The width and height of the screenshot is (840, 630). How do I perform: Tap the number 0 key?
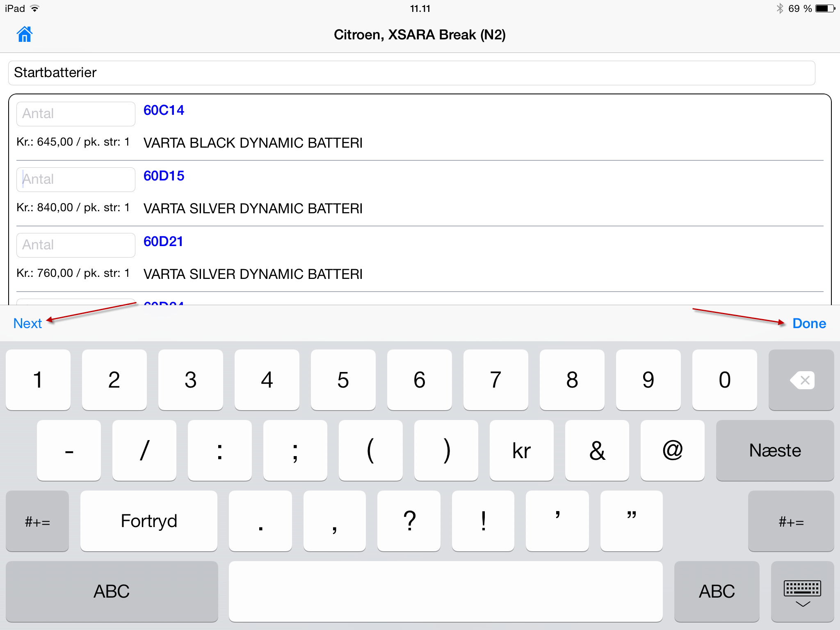725,380
